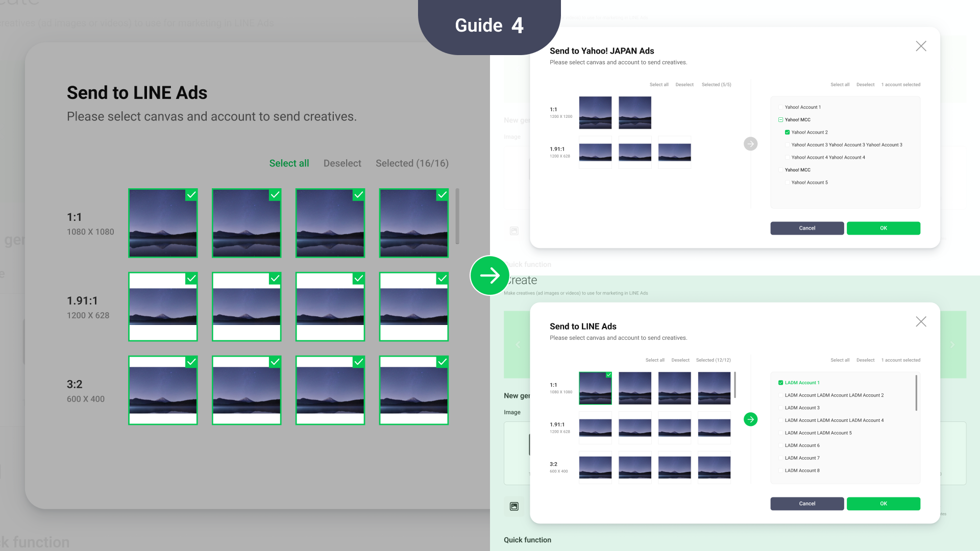Viewport: 980px width, 551px height.
Task: Select the fourth 3:2 thumbnail in the small LINE dialog
Action: [714, 467]
